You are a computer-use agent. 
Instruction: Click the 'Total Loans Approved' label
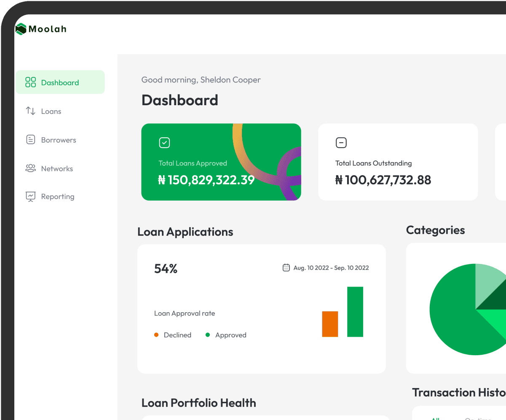(193, 163)
